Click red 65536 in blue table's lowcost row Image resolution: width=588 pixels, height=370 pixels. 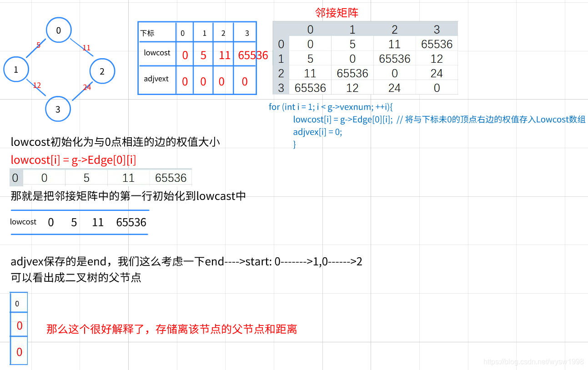(x=253, y=55)
